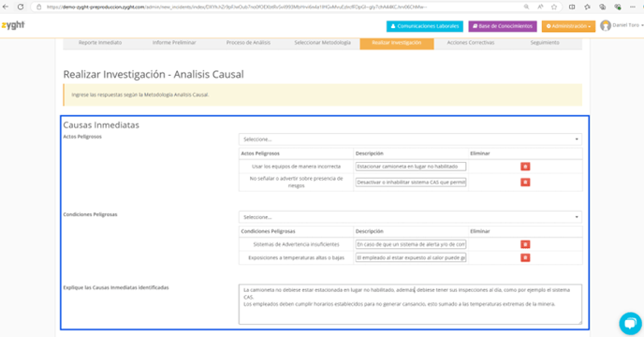Click 'Eliminar' header in Actos Peligrosos table

click(479, 154)
